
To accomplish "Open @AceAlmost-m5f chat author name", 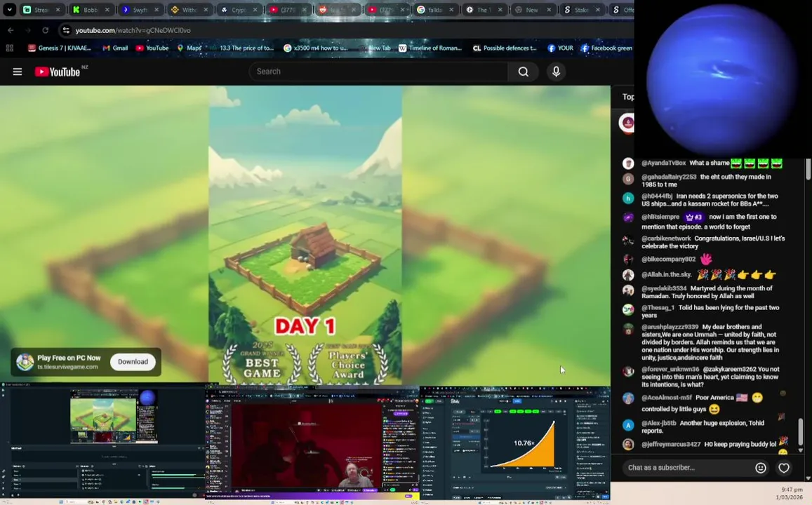I will click(x=667, y=398).
